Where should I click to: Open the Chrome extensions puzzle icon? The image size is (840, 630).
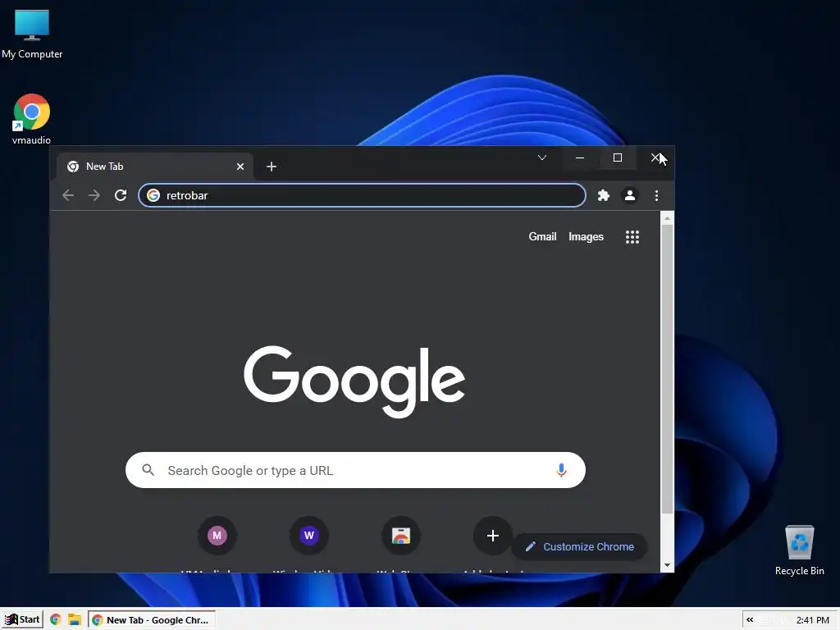click(603, 195)
